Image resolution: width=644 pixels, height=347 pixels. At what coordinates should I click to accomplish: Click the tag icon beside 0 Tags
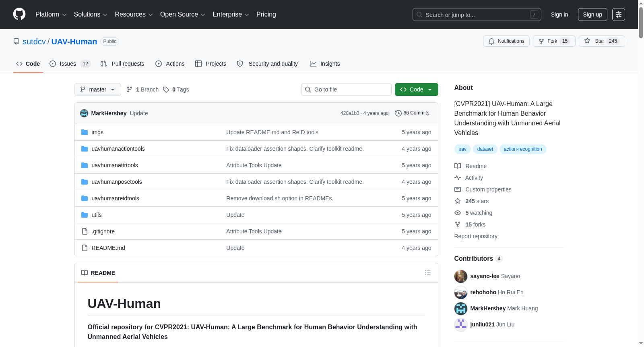[x=166, y=89]
